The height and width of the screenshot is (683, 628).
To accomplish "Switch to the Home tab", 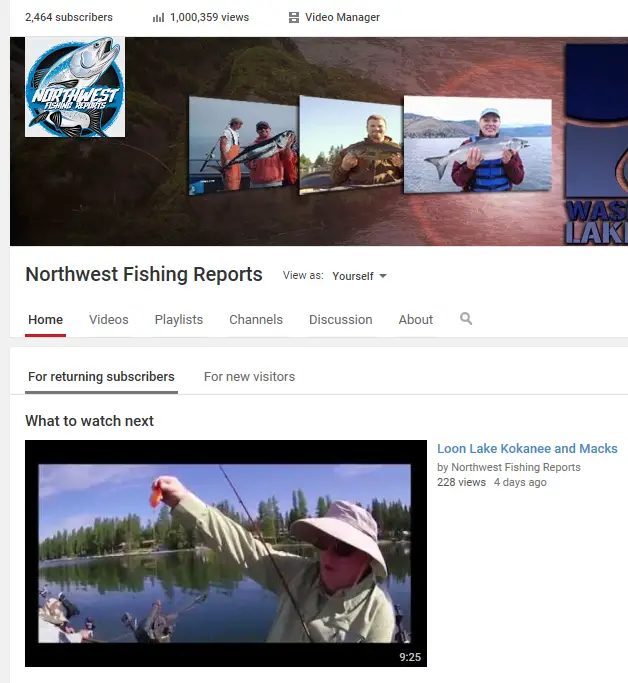I will [45, 320].
